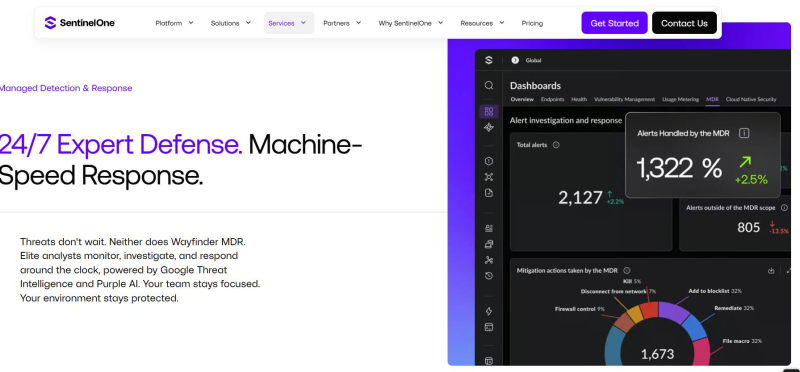
Task: Click the 805 alerts outside scope value
Action: (x=748, y=227)
